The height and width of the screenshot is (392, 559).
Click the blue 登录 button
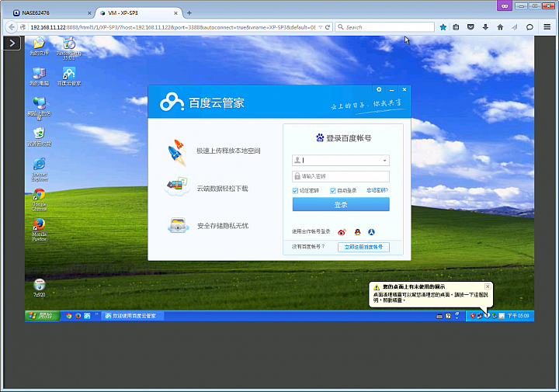tap(341, 205)
